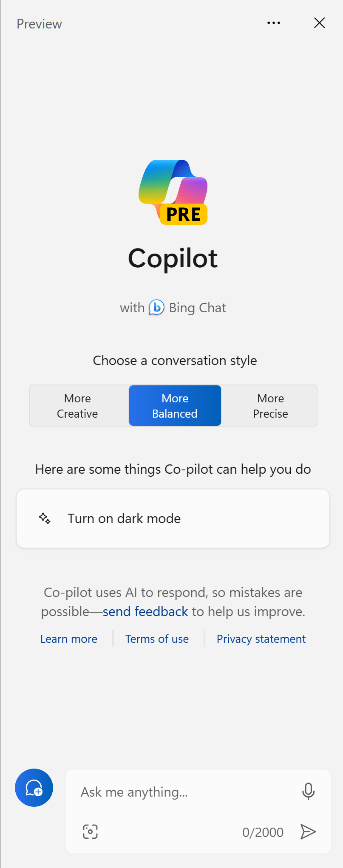Open the send feedback link
Screen dimensions: 343x868
[x=145, y=611]
